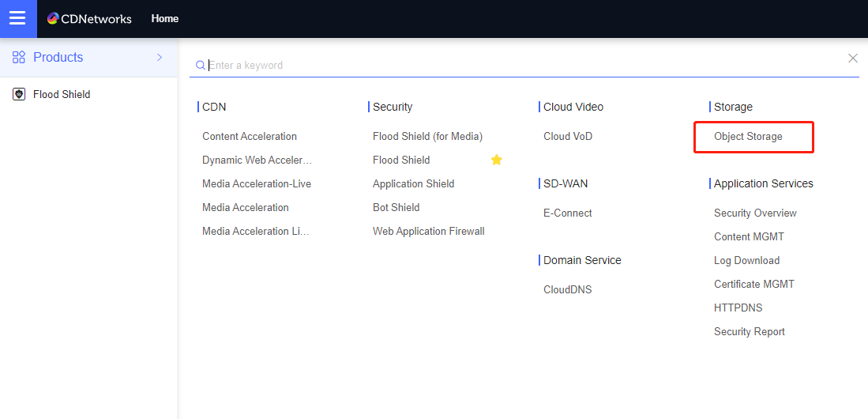Open Certificate MGMT

754,285
